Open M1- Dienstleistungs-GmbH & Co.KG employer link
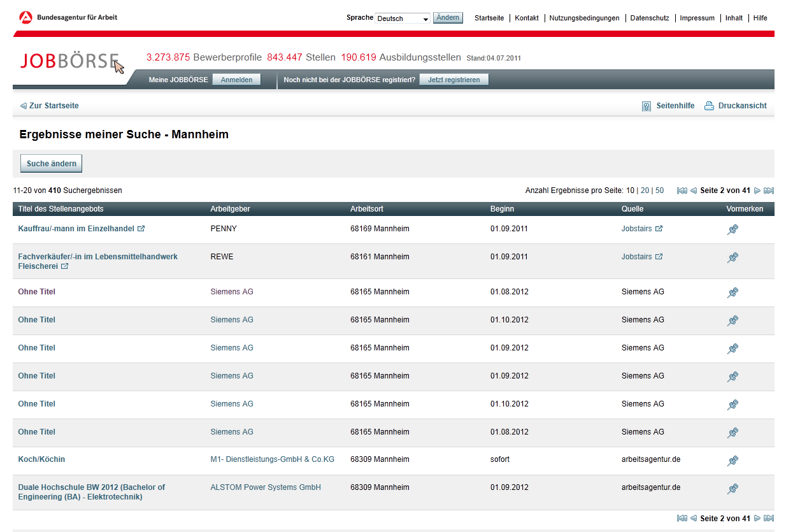The image size is (793, 532). coord(272,459)
